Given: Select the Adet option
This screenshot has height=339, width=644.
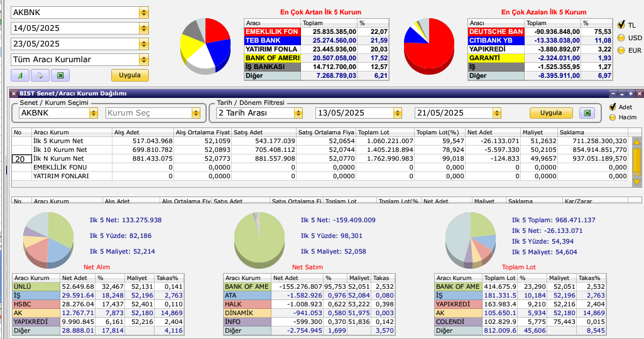Looking at the screenshot, I should [x=613, y=107].
